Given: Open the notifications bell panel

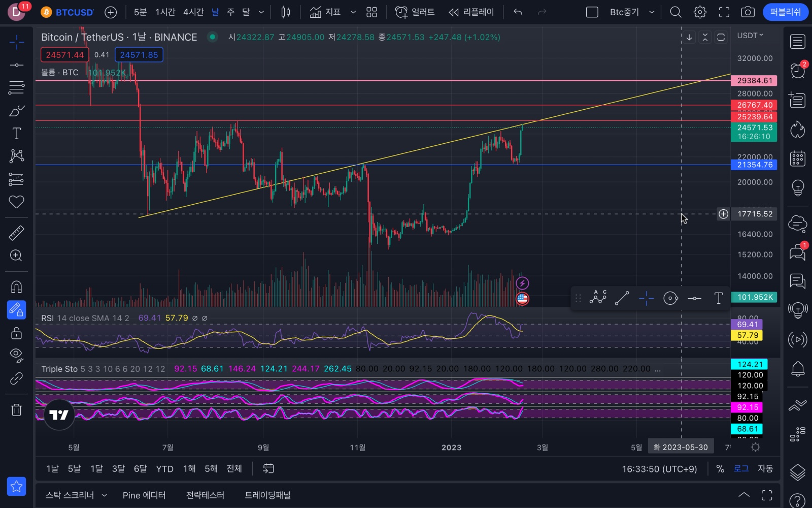Looking at the screenshot, I should pos(798,369).
